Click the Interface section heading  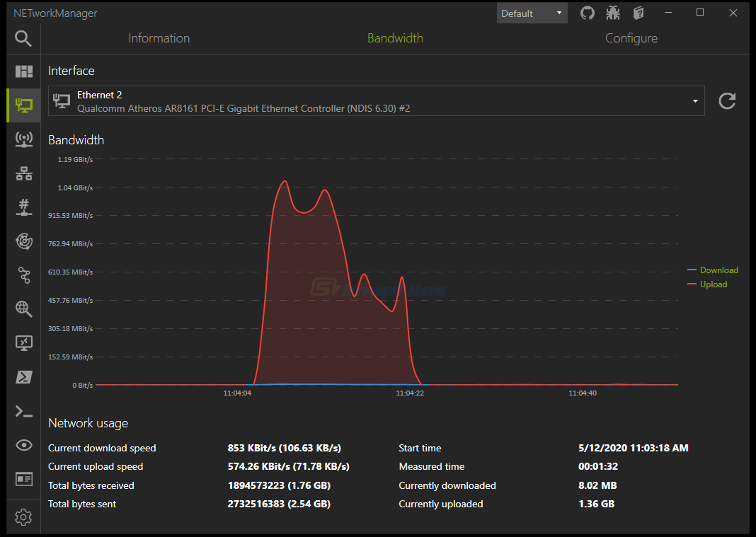click(71, 71)
